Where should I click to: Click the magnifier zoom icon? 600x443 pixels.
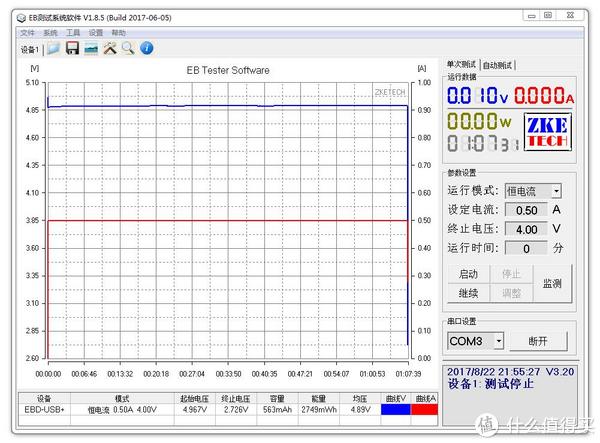point(128,49)
